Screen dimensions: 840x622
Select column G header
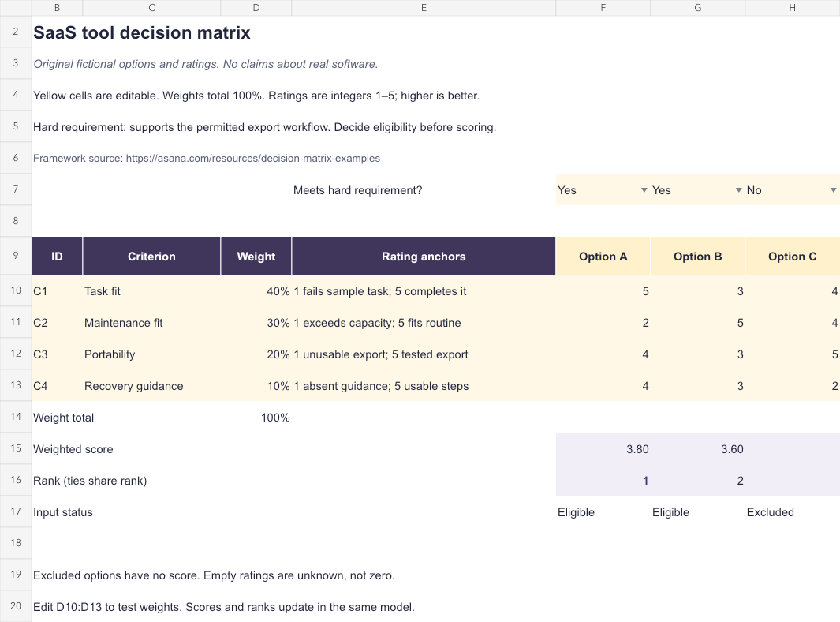click(697, 8)
